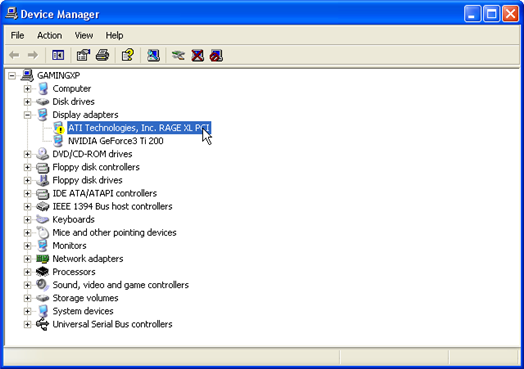Select Display adapters label
The height and width of the screenshot is (369, 524).
click(x=85, y=115)
